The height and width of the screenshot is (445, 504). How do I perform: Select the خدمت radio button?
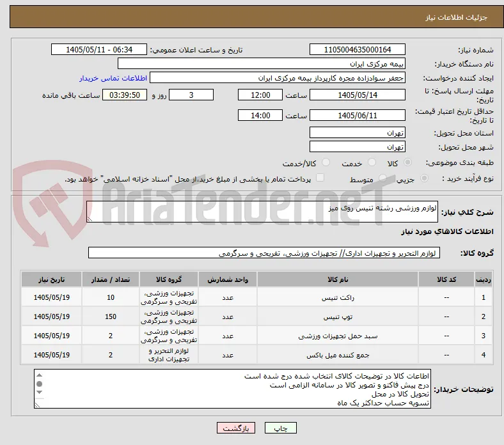(x=372, y=162)
